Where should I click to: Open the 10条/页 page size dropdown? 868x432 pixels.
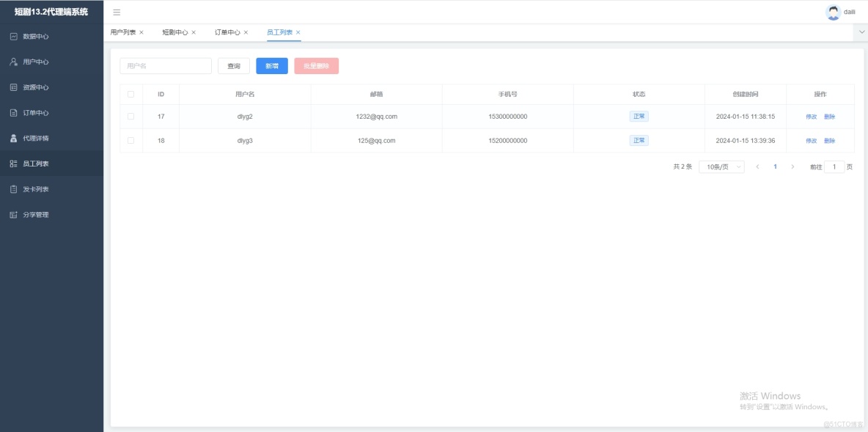[721, 166]
